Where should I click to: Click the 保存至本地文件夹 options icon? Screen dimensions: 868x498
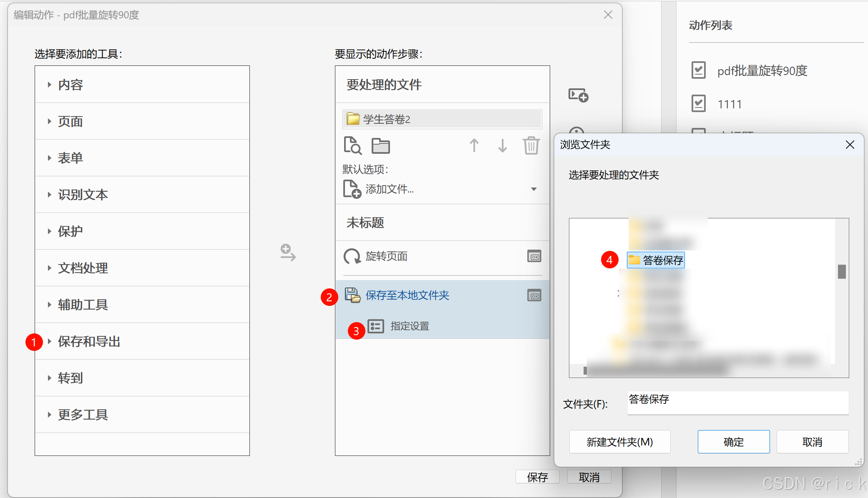tap(534, 295)
